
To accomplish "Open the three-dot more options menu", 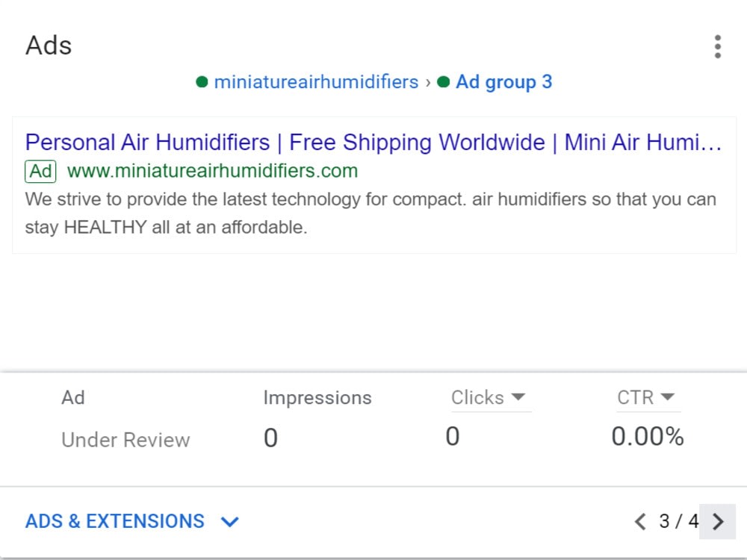I will tap(717, 46).
